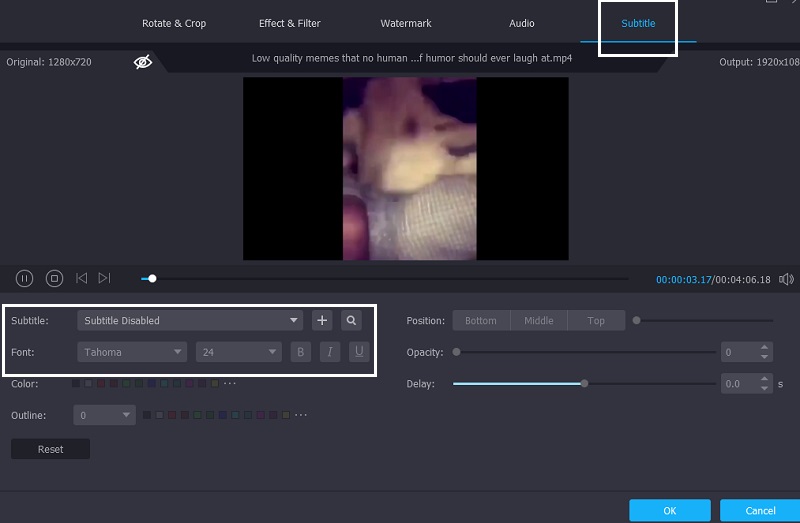Switch to the Watermark tab

point(406,23)
